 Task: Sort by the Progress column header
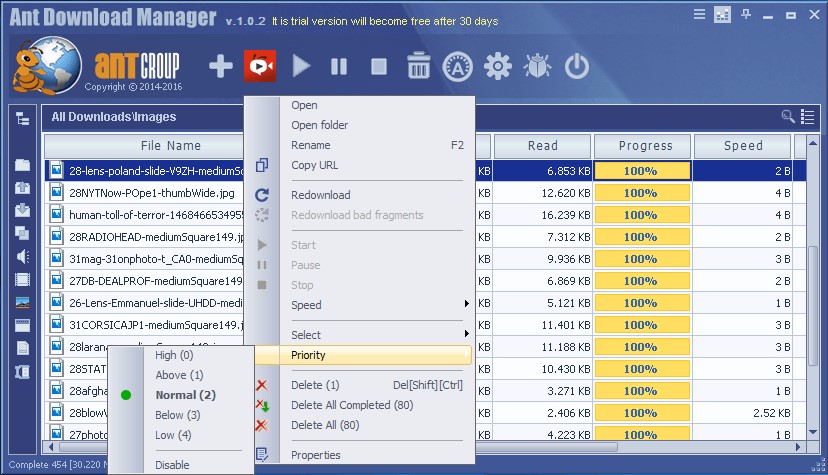tap(645, 145)
